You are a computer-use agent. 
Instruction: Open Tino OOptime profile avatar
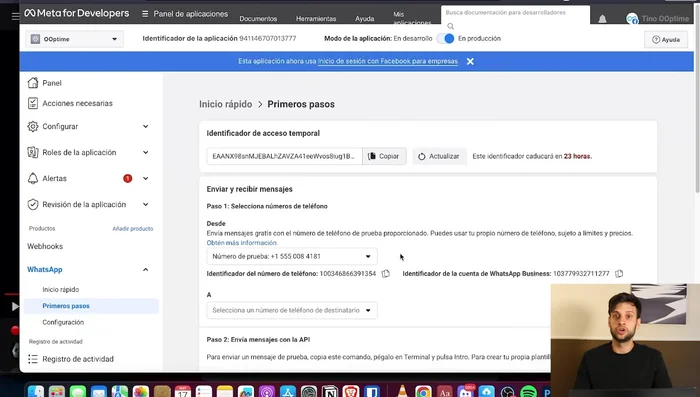click(x=632, y=19)
